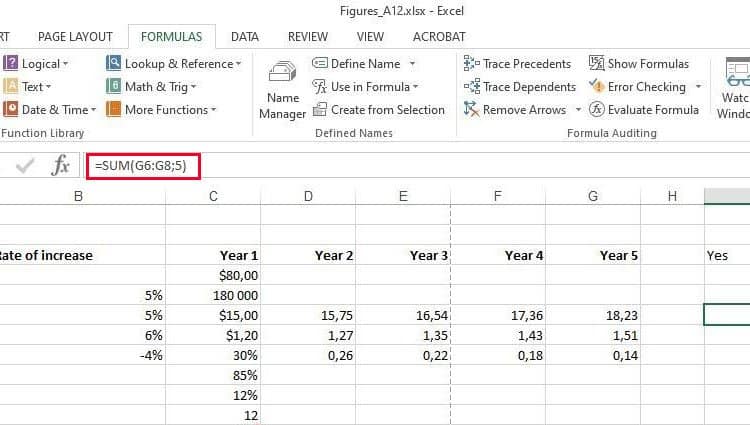Select the cell containing 85%
This screenshot has width=750, height=425.
213,376
